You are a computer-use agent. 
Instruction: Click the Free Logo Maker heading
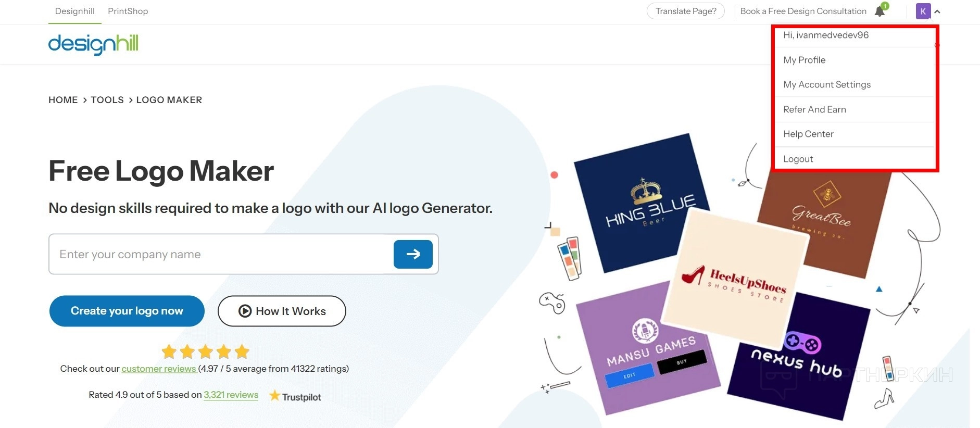(x=161, y=171)
